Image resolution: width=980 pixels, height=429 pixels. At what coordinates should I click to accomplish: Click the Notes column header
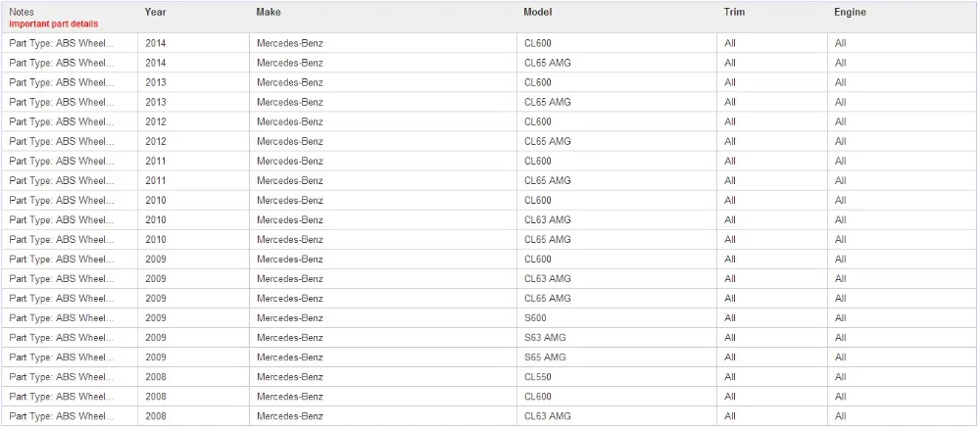point(22,12)
